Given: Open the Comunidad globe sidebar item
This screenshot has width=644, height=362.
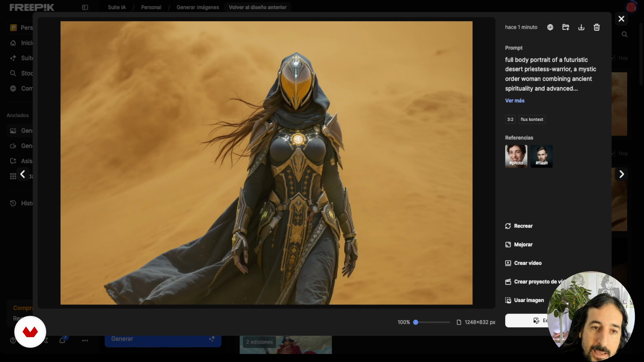Looking at the screenshot, I should [x=21, y=88].
